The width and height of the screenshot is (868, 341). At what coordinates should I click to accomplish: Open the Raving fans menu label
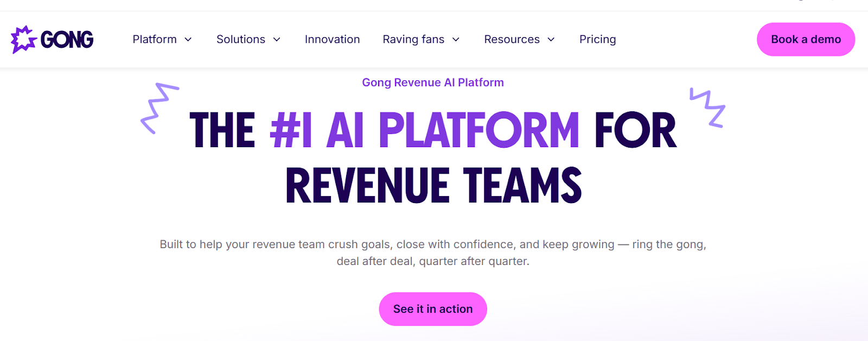click(413, 40)
